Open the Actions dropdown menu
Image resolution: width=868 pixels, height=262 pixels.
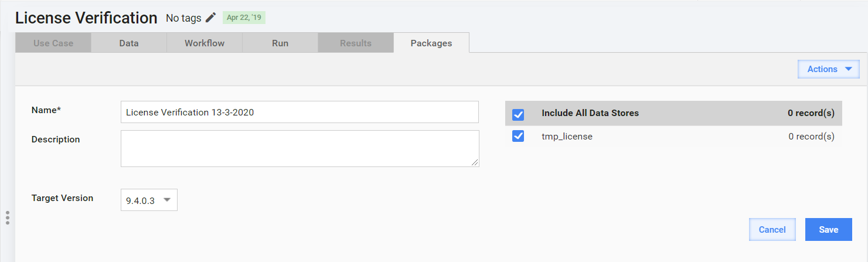[829, 69]
